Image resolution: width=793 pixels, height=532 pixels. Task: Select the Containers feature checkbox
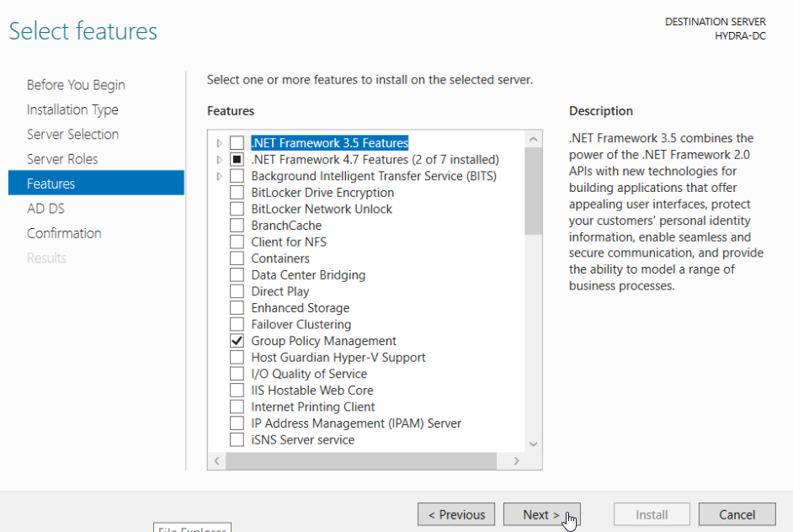click(x=237, y=258)
